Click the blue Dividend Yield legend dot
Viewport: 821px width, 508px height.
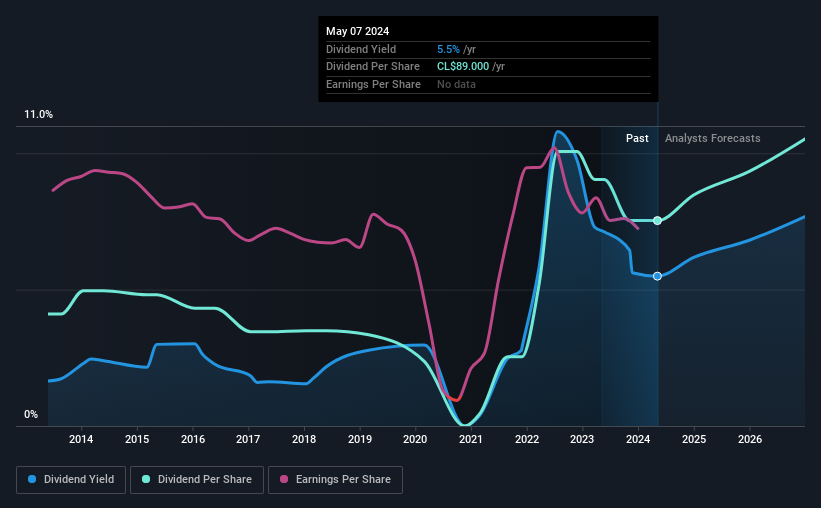point(32,479)
